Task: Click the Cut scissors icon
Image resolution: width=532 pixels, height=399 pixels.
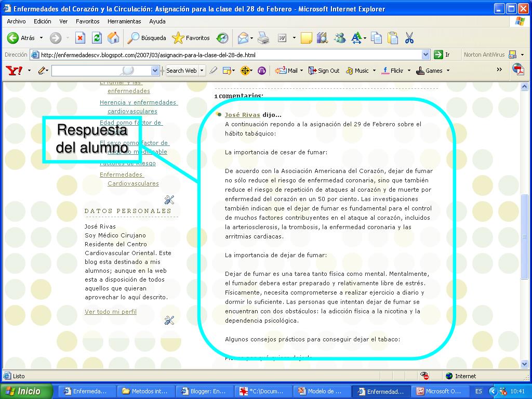Action: tap(409, 38)
